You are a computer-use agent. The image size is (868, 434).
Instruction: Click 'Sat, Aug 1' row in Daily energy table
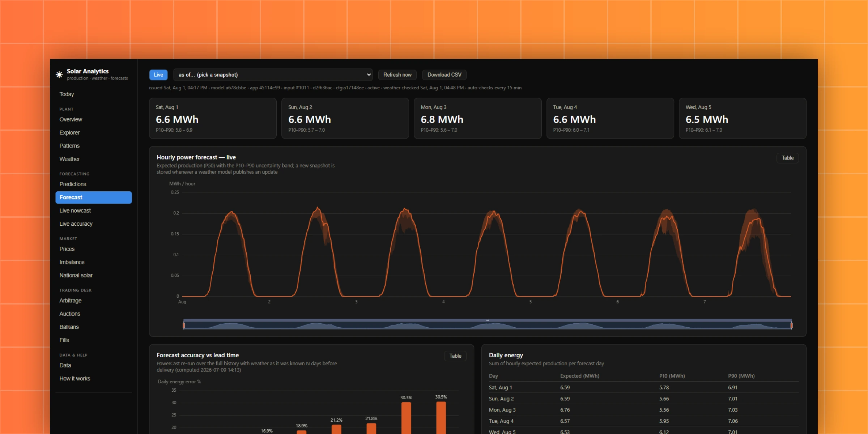(x=644, y=388)
